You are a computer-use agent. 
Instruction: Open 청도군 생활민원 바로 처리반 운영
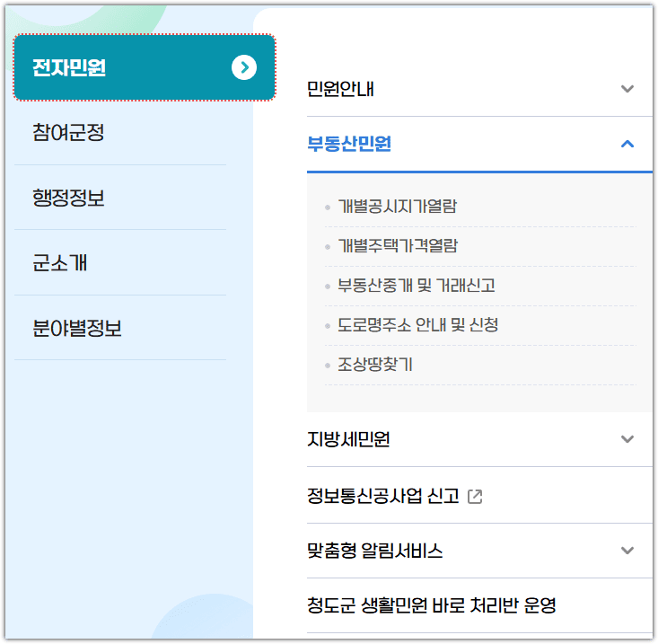click(x=432, y=605)
